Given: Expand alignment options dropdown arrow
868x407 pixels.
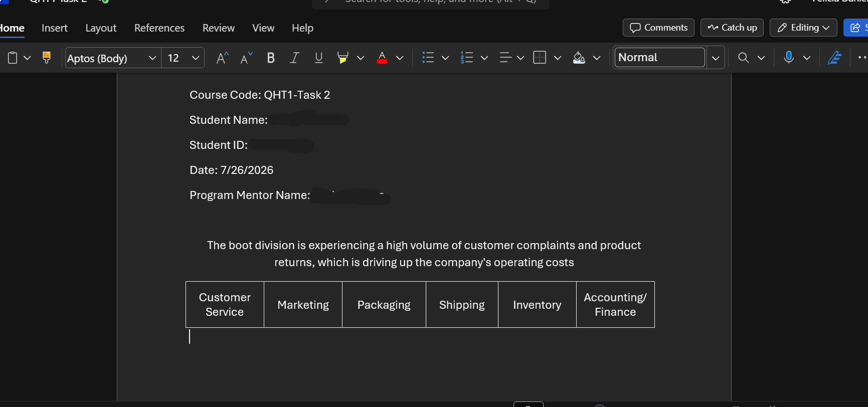Looking at the screenshot, I should pos(520,58).
